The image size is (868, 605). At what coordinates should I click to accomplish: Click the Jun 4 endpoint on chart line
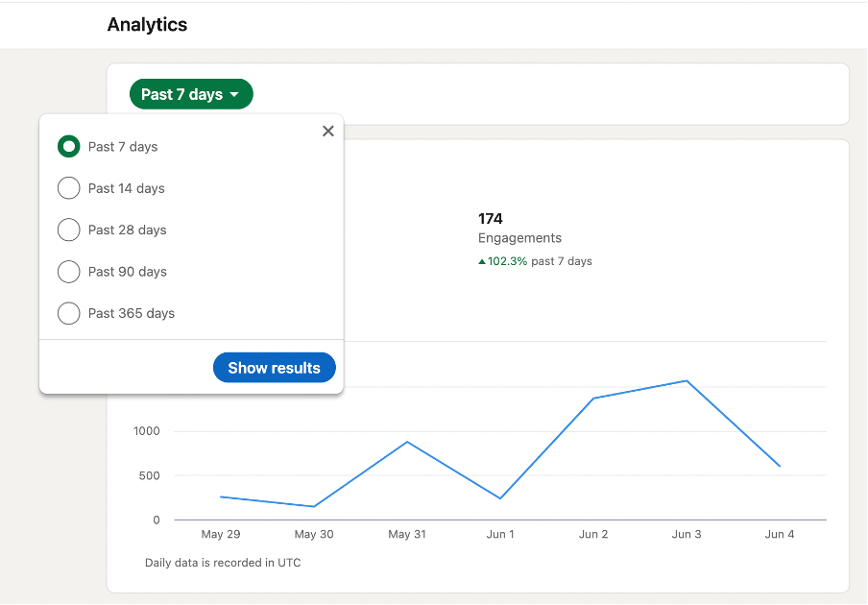[x=780, y=466]
